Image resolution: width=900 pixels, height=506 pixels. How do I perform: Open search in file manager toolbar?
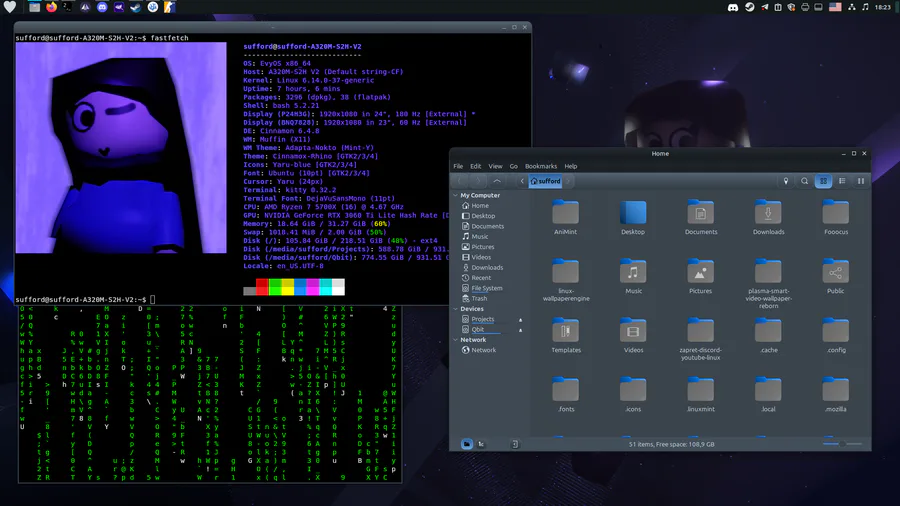(805, 181)
